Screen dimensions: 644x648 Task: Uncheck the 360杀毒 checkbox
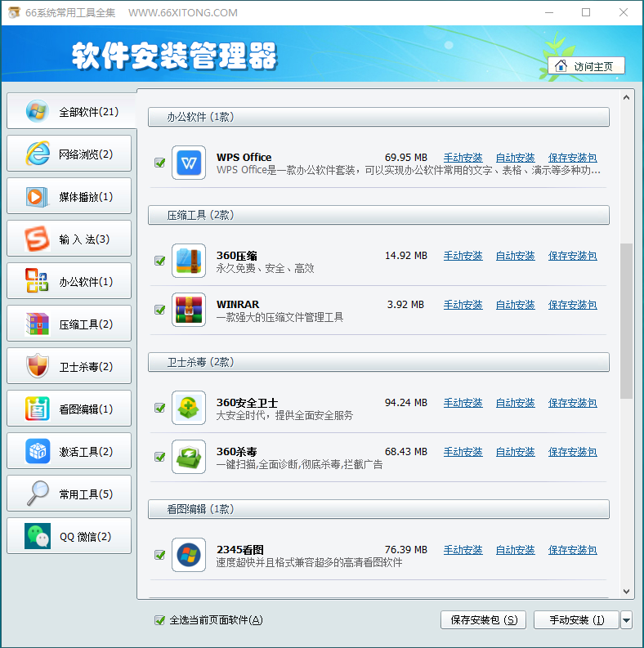160,456
